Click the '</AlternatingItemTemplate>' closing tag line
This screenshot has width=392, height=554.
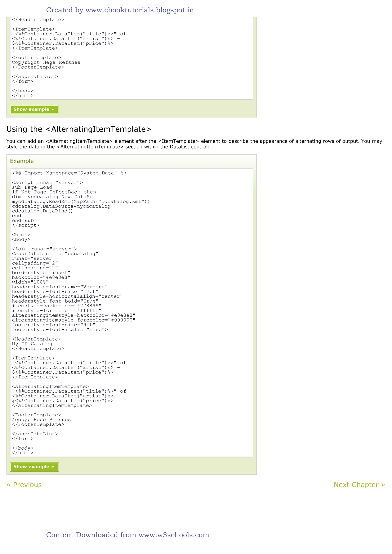click(52, 405)
